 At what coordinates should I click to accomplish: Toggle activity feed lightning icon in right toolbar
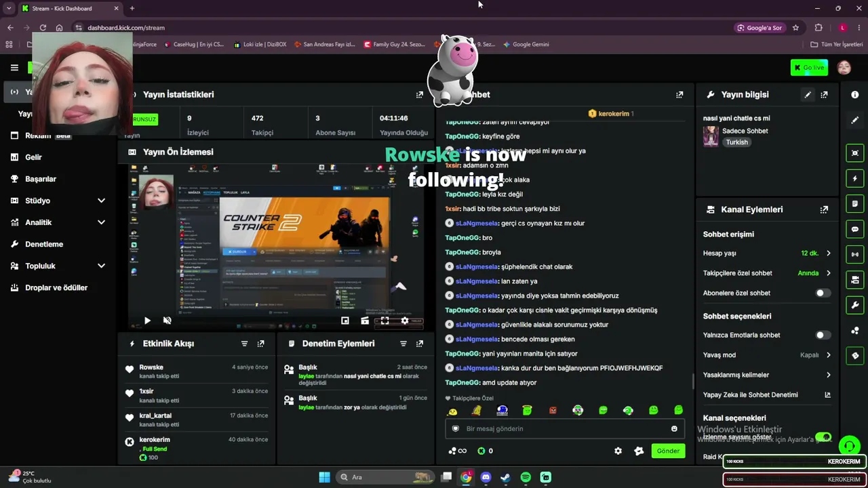pos(854,178)
